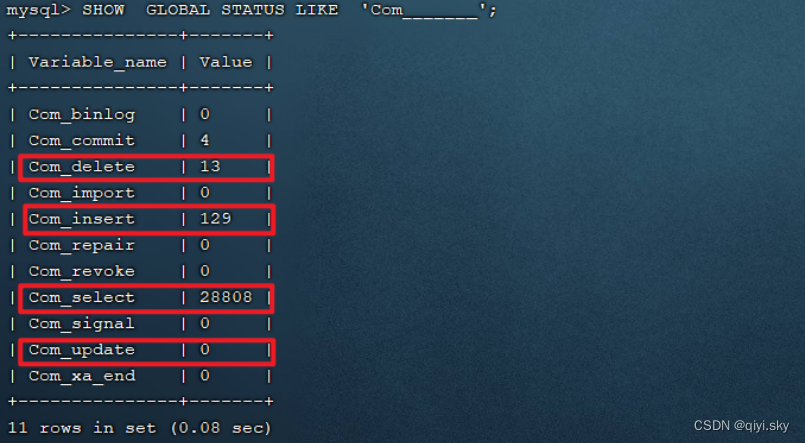The image size is (805, 443).
Task: Click the Com_select variable name
Action: (x=82, y=297)
